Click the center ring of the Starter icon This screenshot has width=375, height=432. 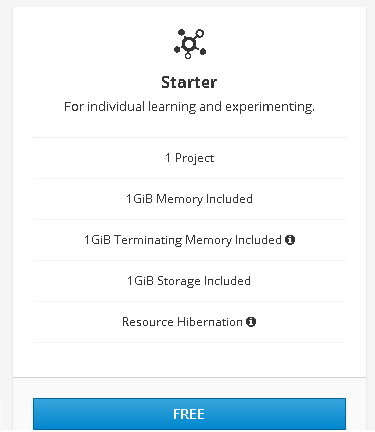[x=189, y=44]
